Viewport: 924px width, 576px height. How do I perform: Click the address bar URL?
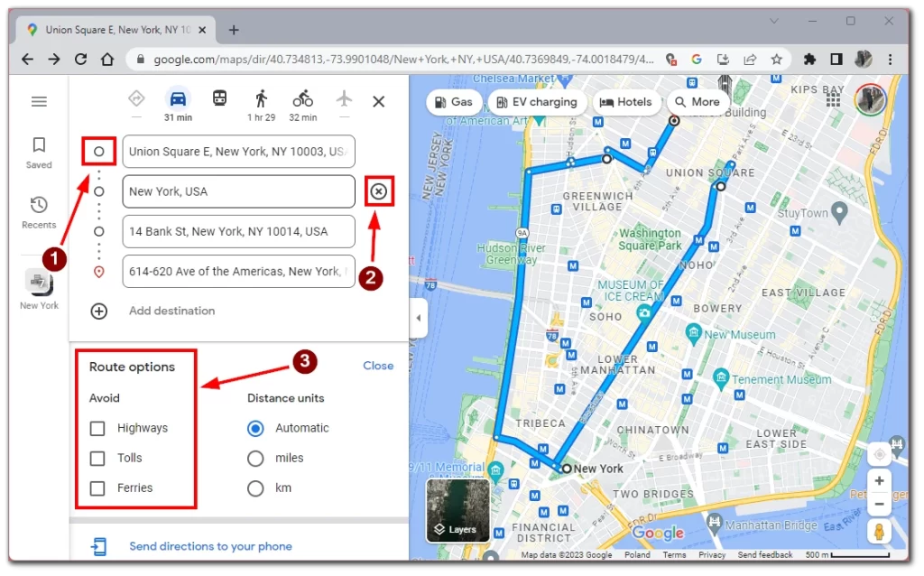(403, 59)
